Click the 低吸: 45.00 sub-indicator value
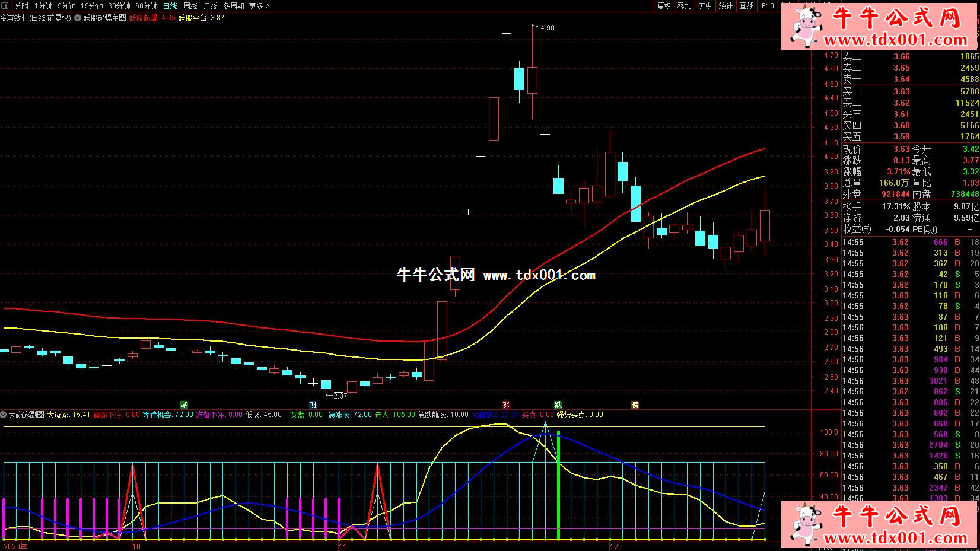 coord(264,415)
